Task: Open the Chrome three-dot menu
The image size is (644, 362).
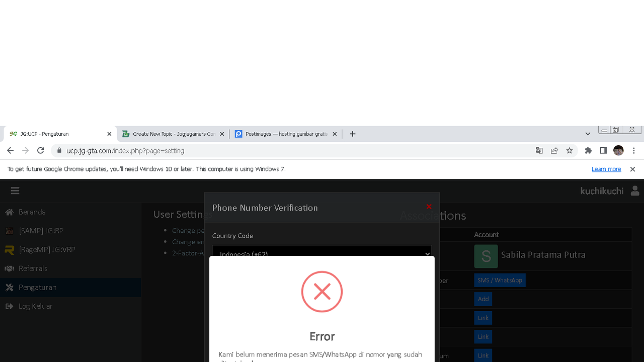Action: (634, 150)
